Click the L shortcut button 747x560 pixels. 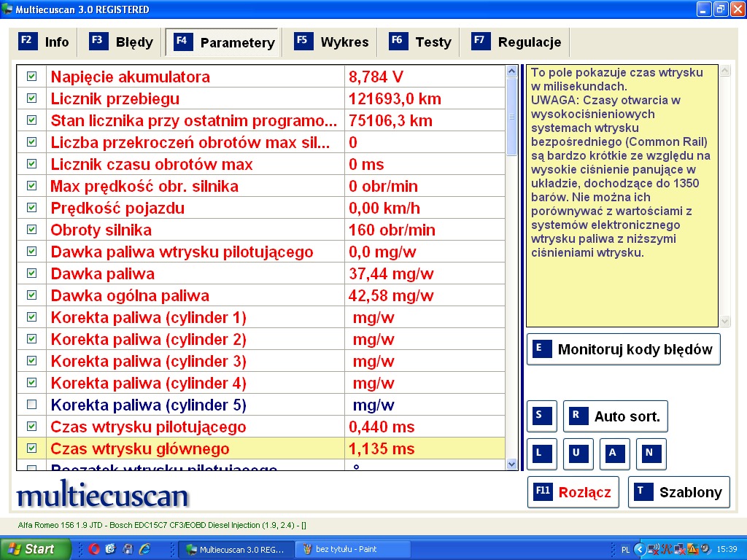point(541,453)
